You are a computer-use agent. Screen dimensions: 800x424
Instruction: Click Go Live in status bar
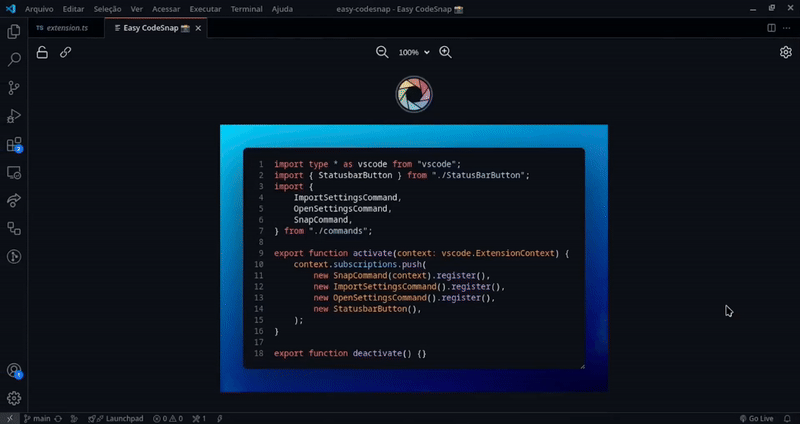tap(756, 418)
